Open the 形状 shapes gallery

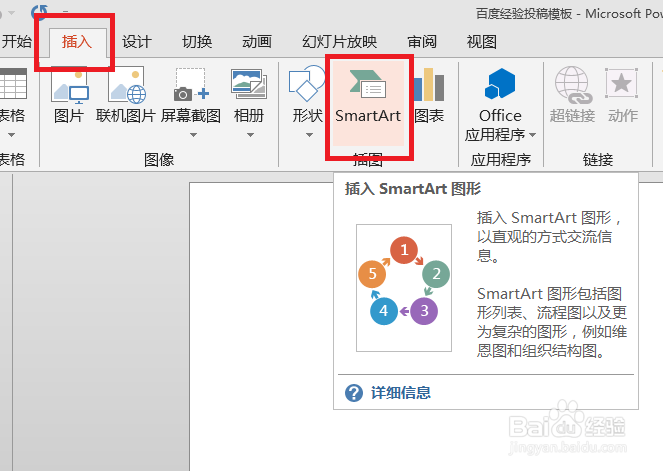click(x=307, y=83)
